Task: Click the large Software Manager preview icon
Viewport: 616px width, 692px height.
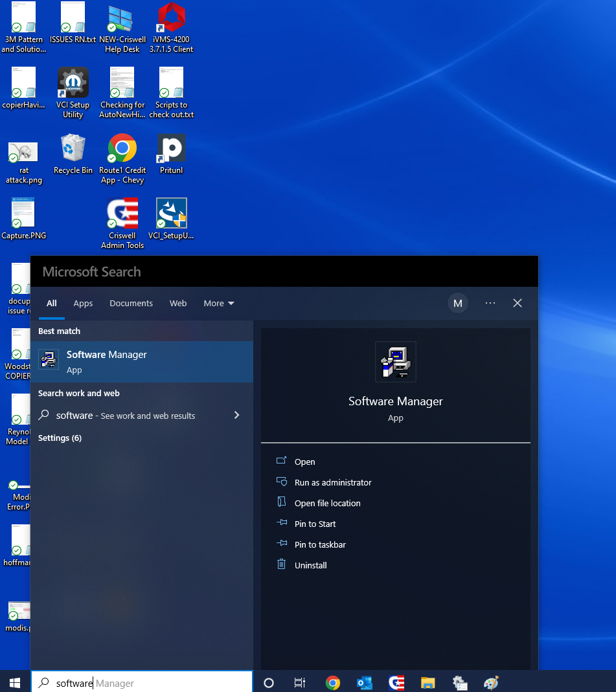Action: point(396,362)
